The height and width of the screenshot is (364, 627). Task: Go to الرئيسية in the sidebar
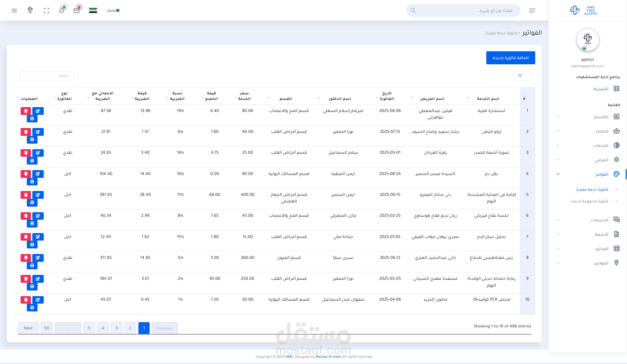(x=601, y=89)
